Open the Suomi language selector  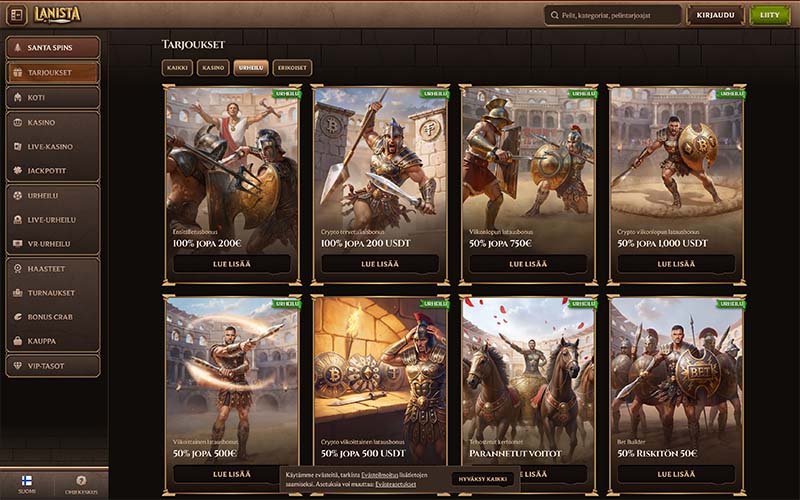[x=27, y=484]
